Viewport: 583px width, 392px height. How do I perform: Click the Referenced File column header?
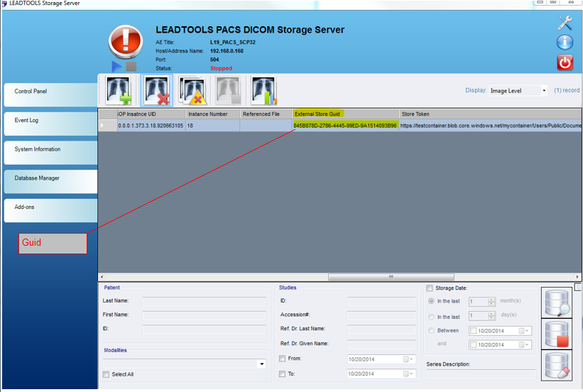point(266,114)
